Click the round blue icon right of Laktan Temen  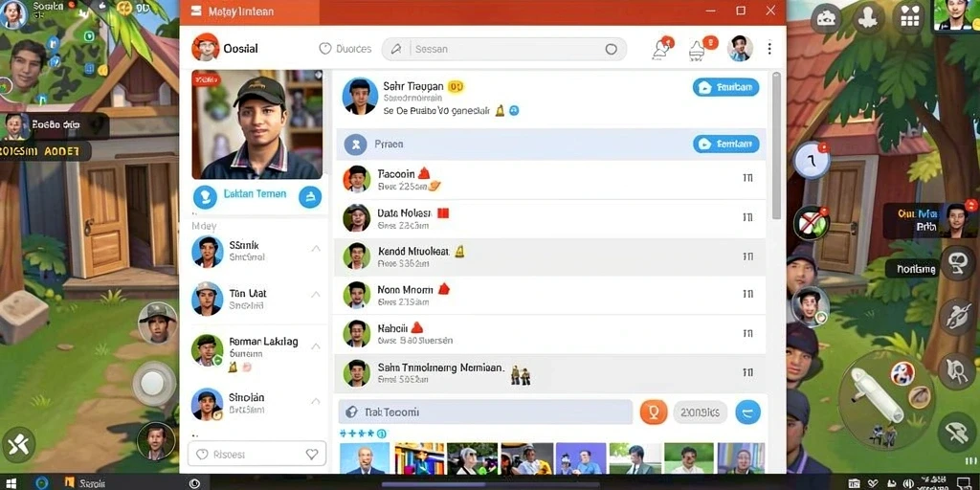coord(310,197)
